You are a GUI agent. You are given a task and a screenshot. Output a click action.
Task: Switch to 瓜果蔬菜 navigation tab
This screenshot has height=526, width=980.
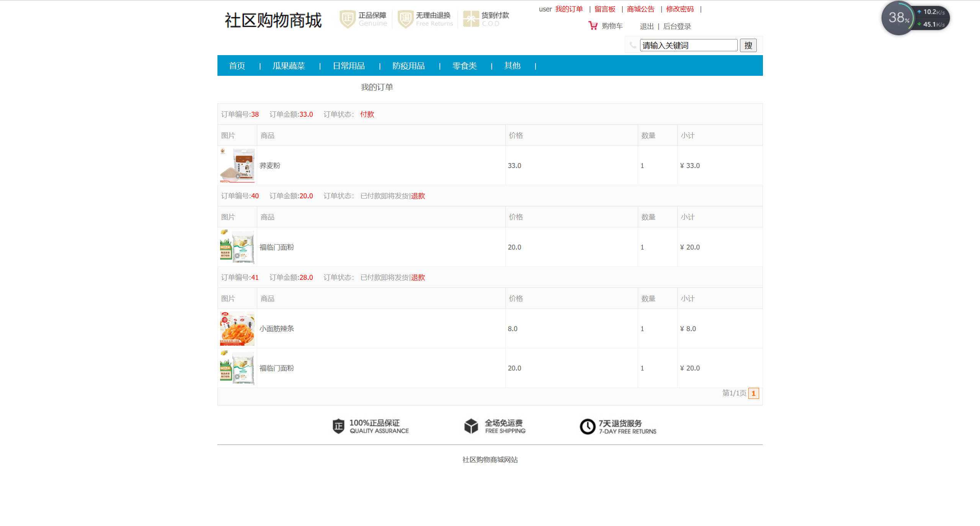click(x=289, y=66)
